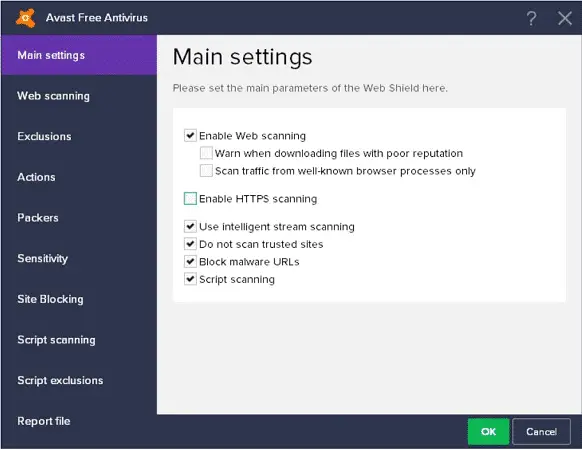Enable Warn when downloading poor reputation files
582x450 pixels.
click(206, 153)
